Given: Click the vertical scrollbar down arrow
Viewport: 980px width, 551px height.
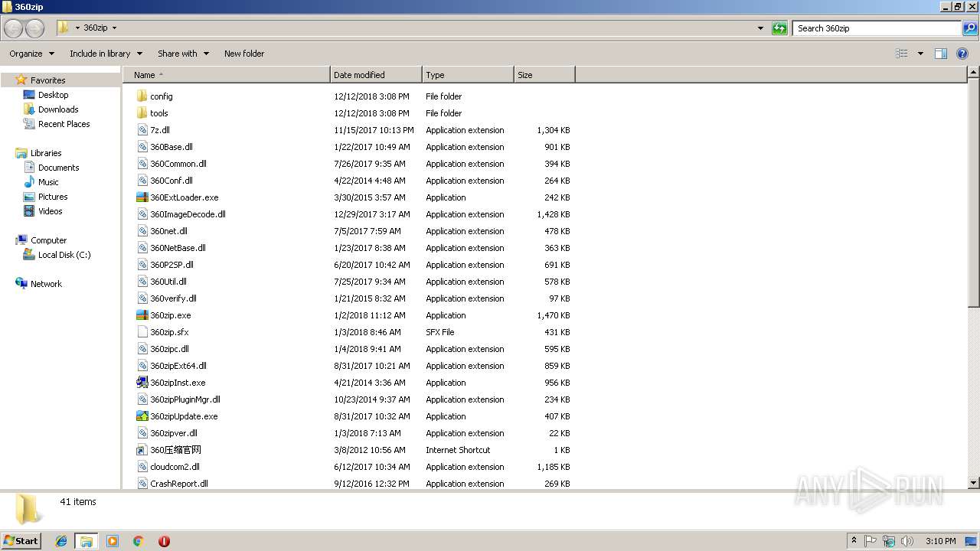Looking at the screenshot, I should tap(974, 483).
